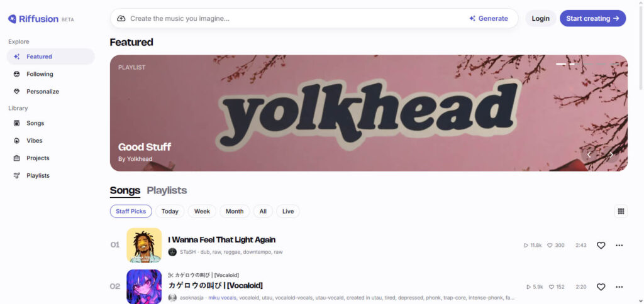644x304 pixels.
Task: Select the Week filter tab
Action: point(202,211)
